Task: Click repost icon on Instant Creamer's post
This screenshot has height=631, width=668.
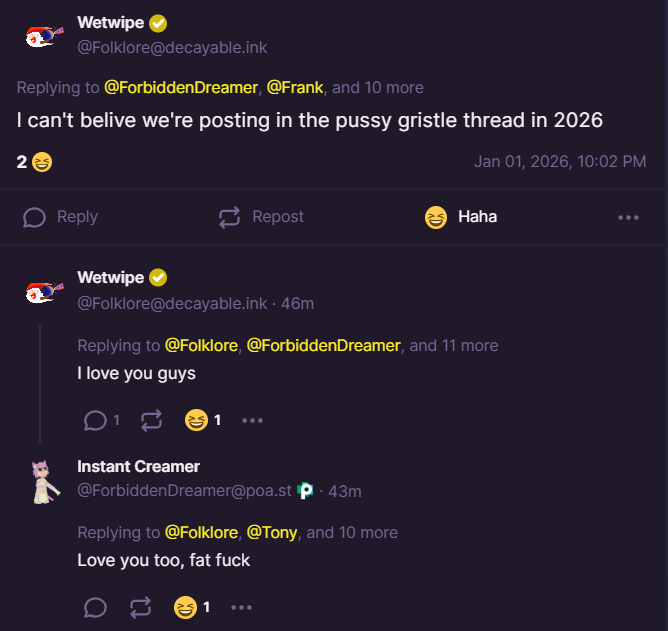Action: tap(141, 607)
